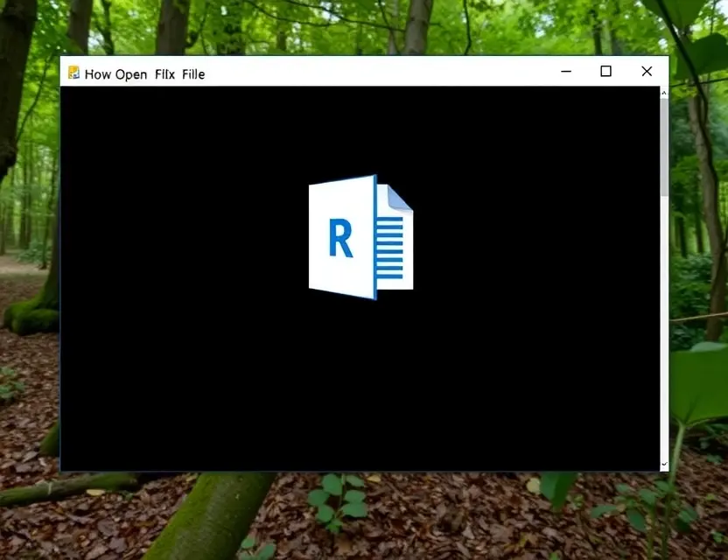Close the How Open Fllx Fille window

pos(647,71)
